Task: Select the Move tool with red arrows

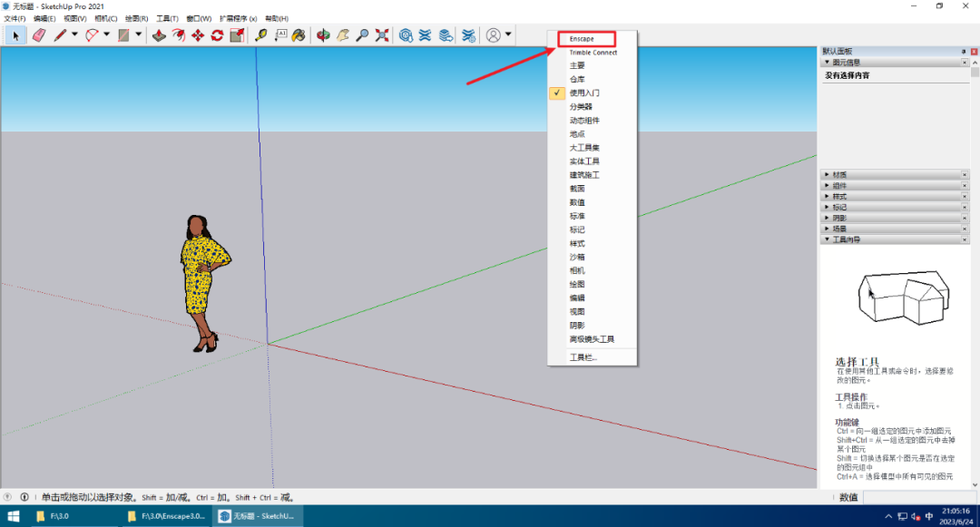Action: [198, 35]
